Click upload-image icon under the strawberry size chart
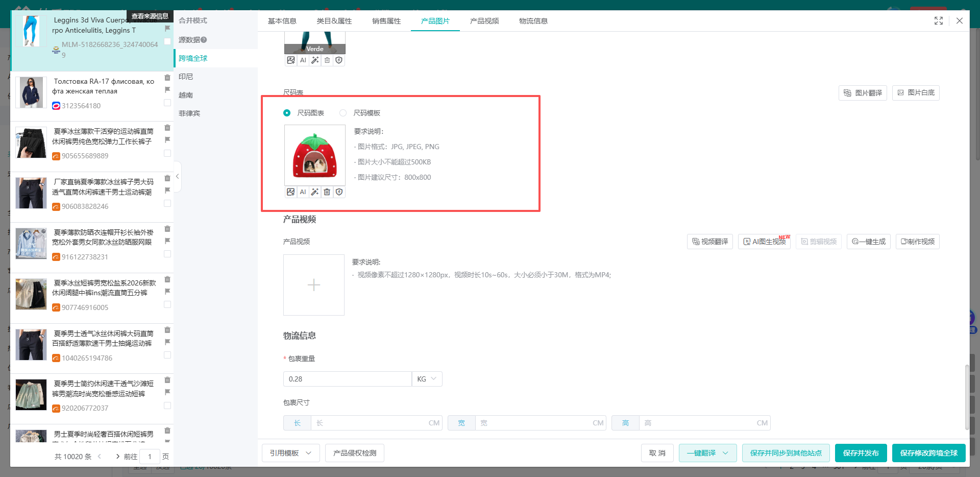 coord(291,192)
